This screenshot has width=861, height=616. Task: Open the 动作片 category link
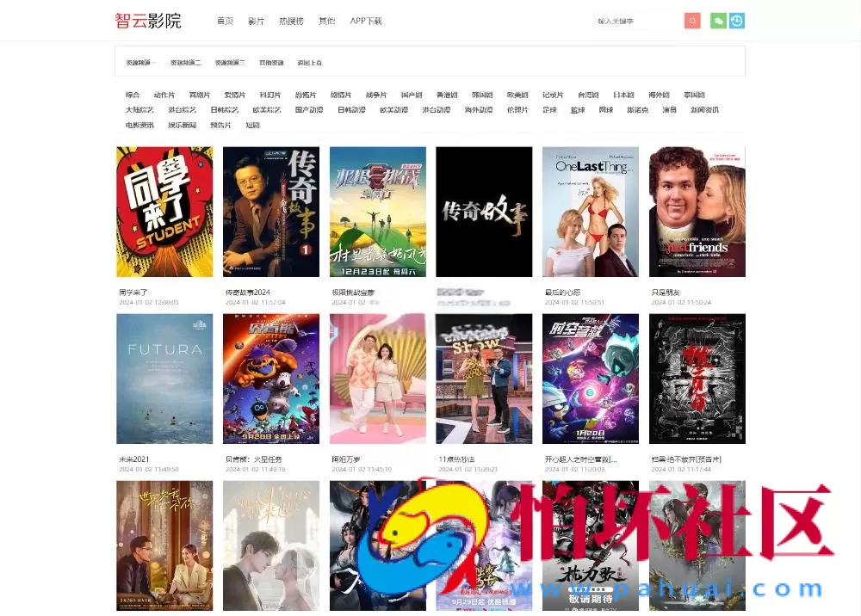click(164, 95)
